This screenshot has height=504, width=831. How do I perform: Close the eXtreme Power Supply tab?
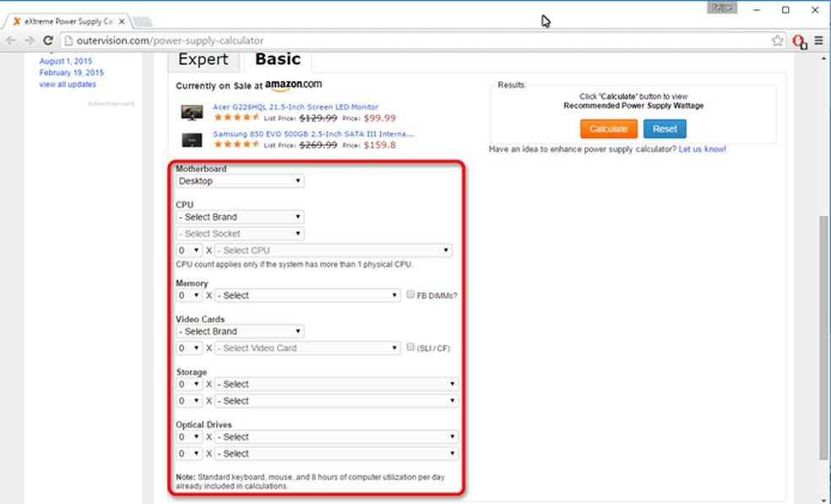122,22
